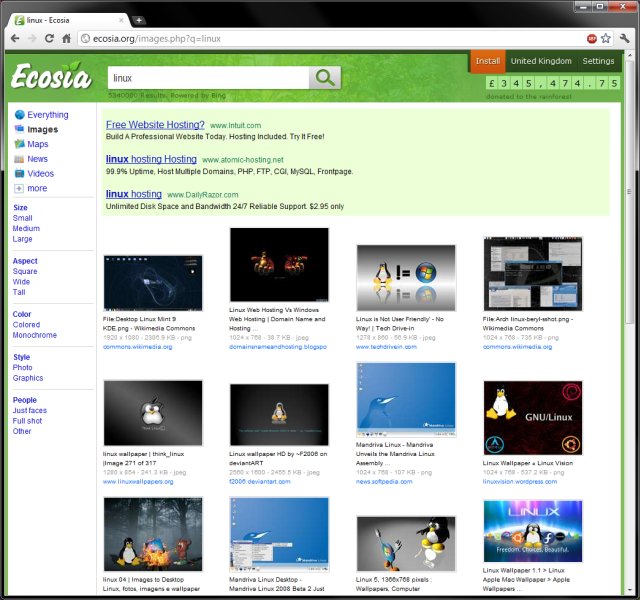Expand the plus icon beside more

19,188
